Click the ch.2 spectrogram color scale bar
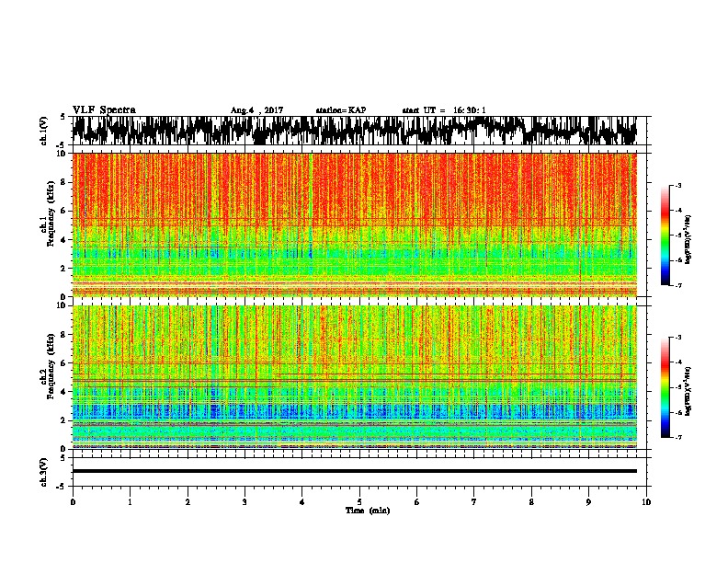Viewport: 728px width, 563px height. click(x=665, y=387)
